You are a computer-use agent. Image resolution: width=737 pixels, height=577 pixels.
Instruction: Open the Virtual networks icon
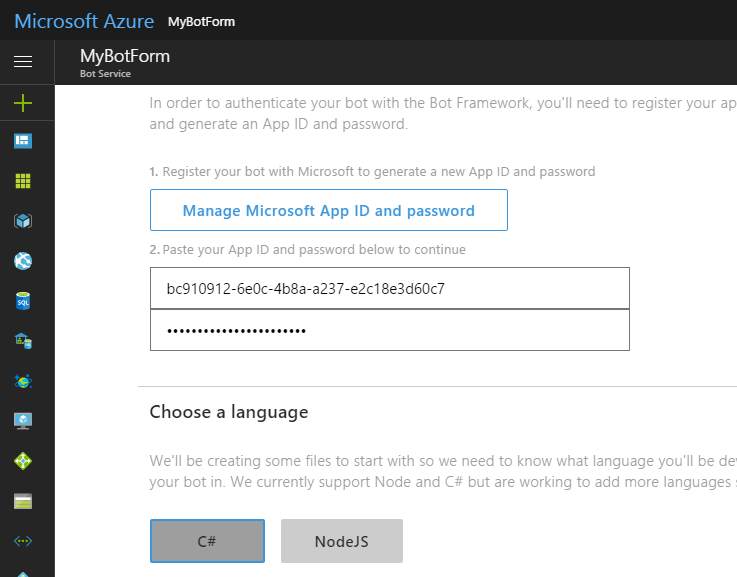click(23, 541)
